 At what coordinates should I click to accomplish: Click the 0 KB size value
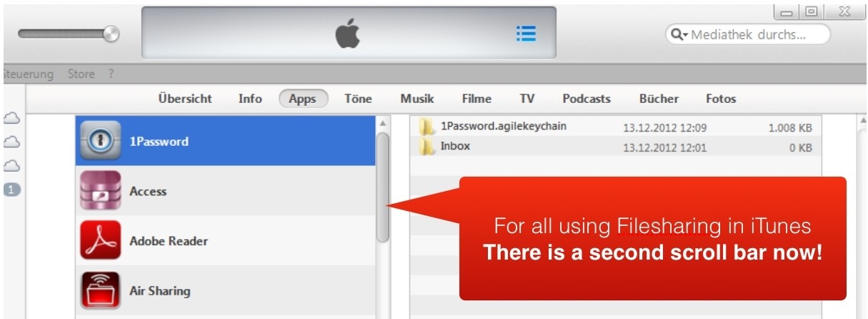coord(800,148)
